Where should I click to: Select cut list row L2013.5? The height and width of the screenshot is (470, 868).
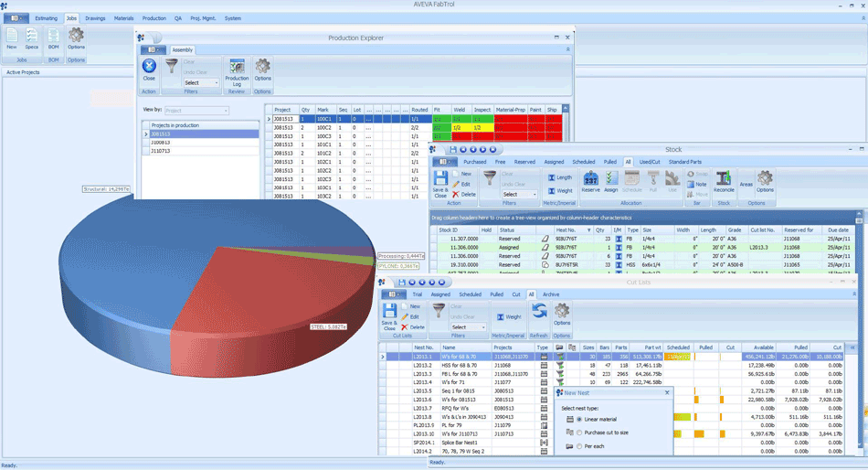coord(611,391)
